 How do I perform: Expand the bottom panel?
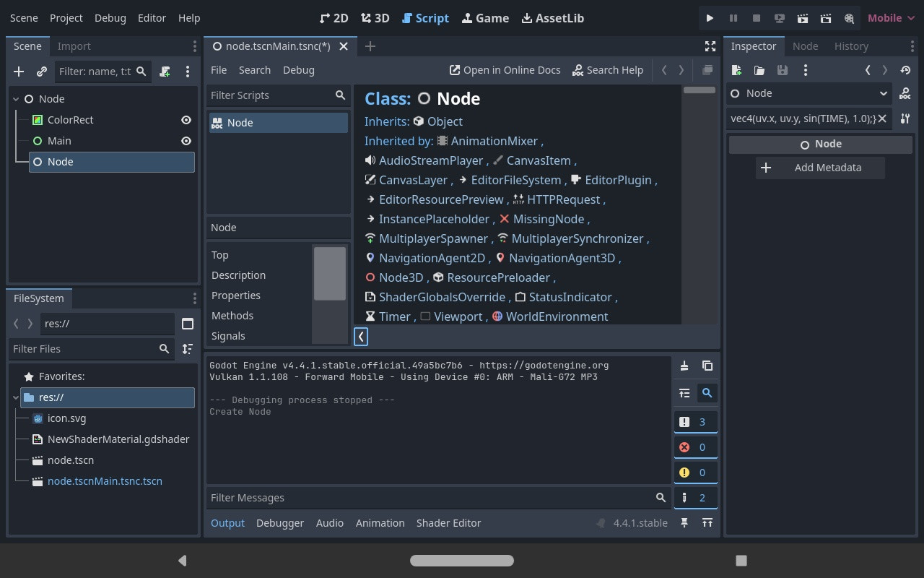pyautogui.click(x=707, y=523)
